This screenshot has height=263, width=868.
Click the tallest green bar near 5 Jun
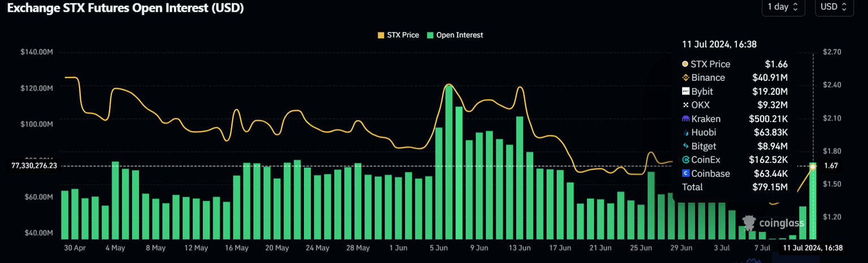coord(449,161)
